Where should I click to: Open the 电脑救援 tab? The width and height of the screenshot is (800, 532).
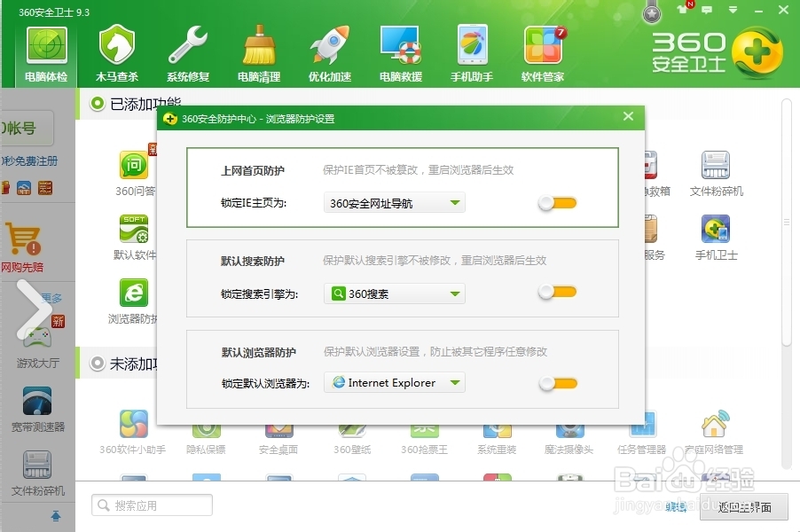click(401, 55)
